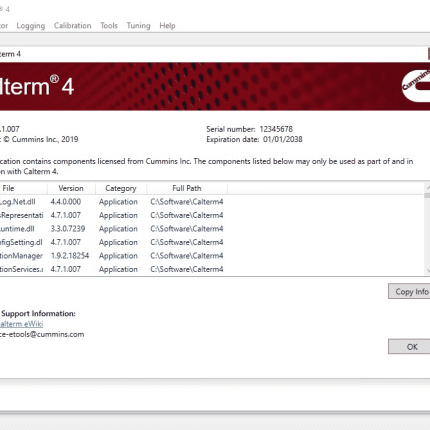Sort components by the Version column header
The height and width of the screenshot is (430, 430).
tap(71, 188)
